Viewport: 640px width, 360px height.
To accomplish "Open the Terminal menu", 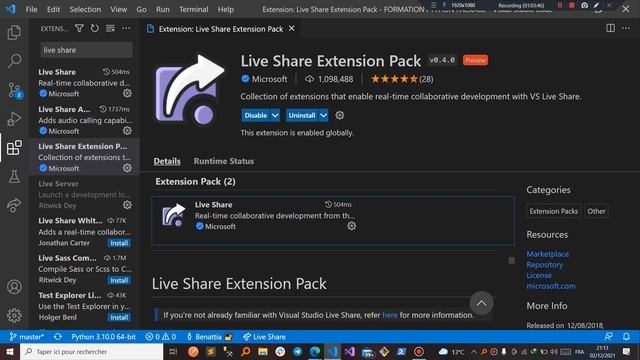I will (193, 9).
